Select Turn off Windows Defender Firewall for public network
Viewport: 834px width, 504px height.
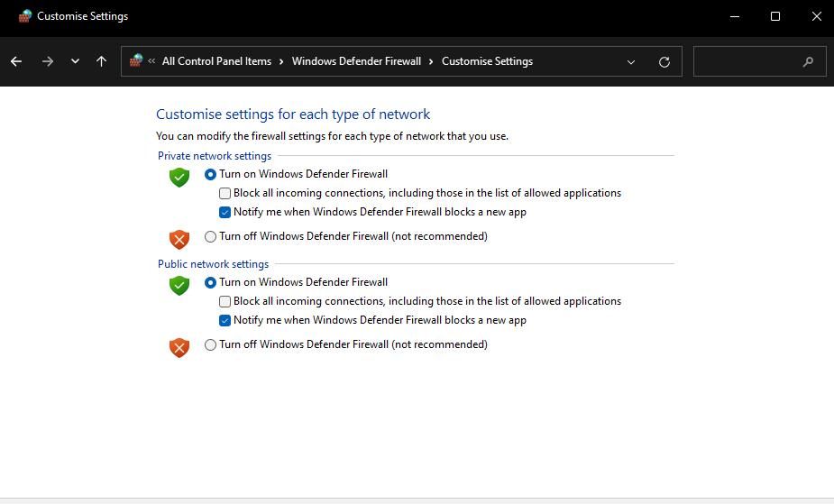point(211,344)
